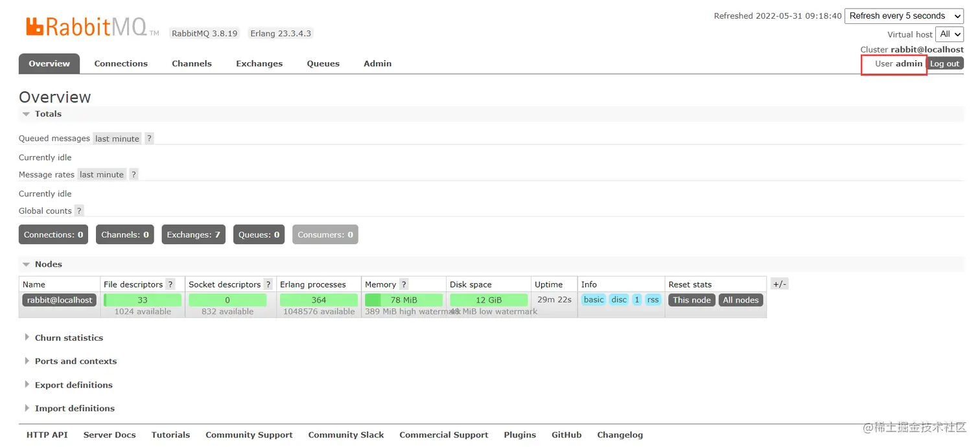Open the Changelog footer link
Image resolution: width=980 pixels, height=447 pixels.
620,435
